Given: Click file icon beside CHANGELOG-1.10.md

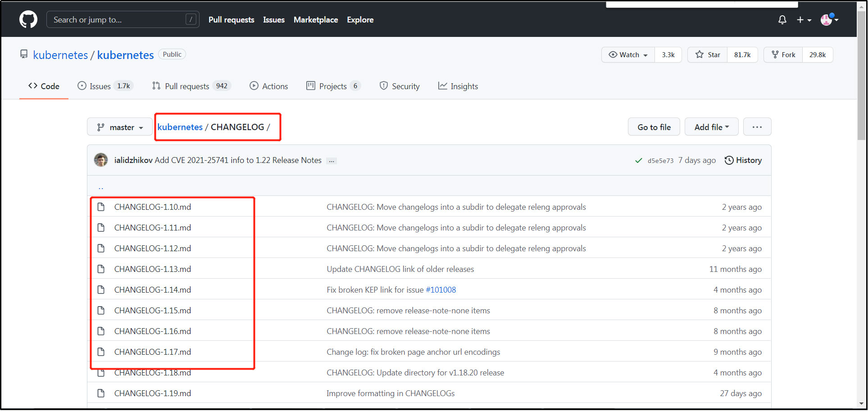Looking at the screenshot, I should coord(101,207).
